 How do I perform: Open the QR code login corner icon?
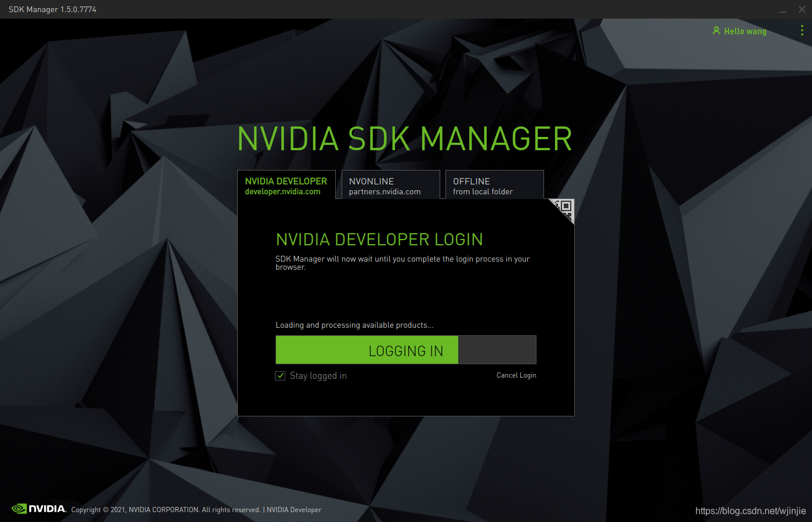point(565,208)
